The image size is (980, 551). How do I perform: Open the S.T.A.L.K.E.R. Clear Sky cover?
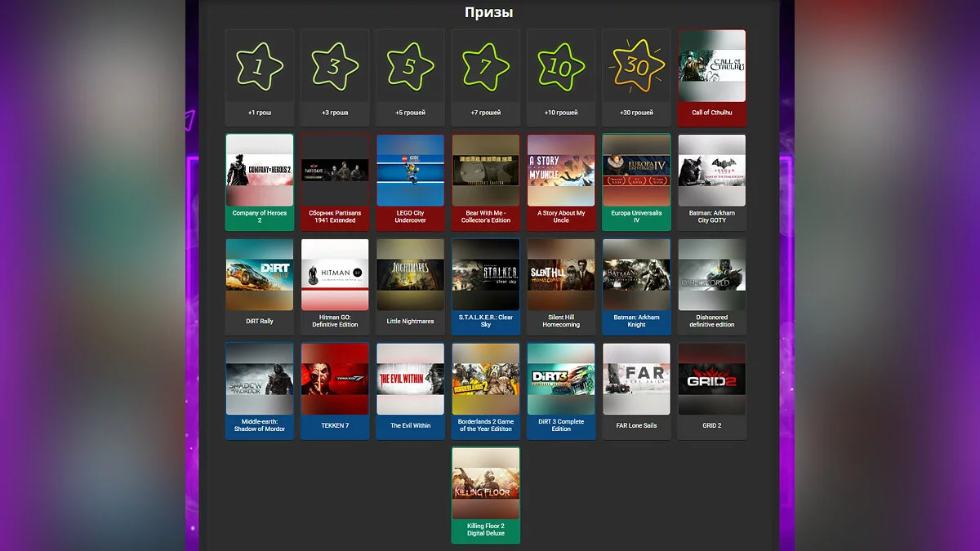click(486, 274)
